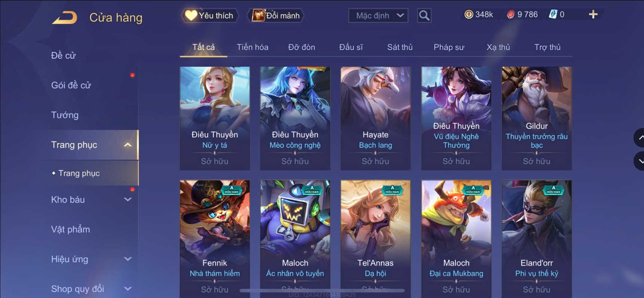This screenshot has width=644, height=298.
Task: Open the search magnifier icon
Action: [x=424, y=15]
